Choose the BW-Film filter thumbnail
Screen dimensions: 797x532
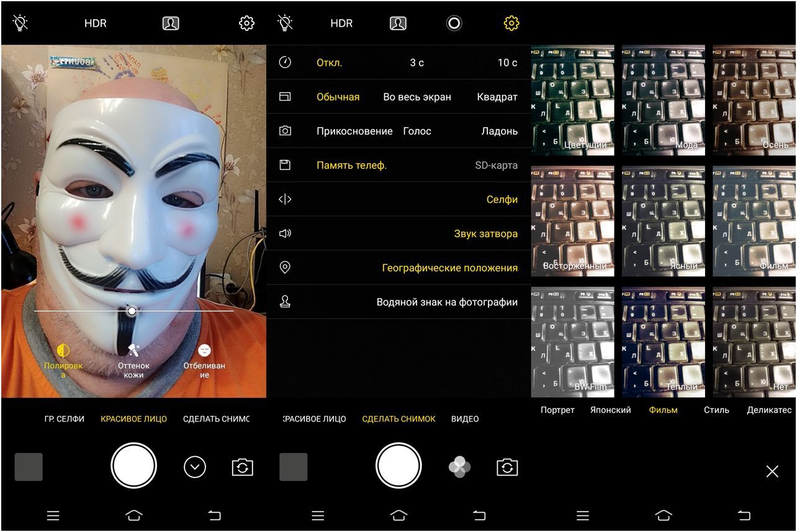(x=572, y=341)
